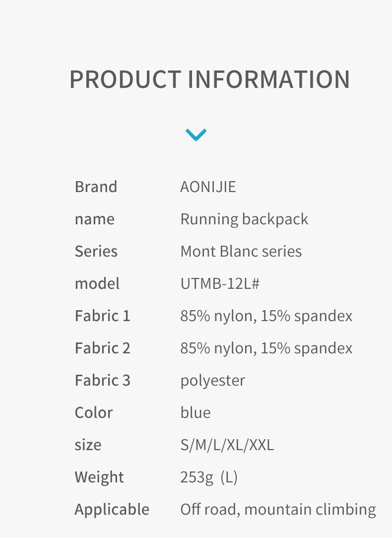Click the PRODUCT INFORMATION heading
Image resolution: width=392 pixels, height=538 pixels.
coord(210,79)
